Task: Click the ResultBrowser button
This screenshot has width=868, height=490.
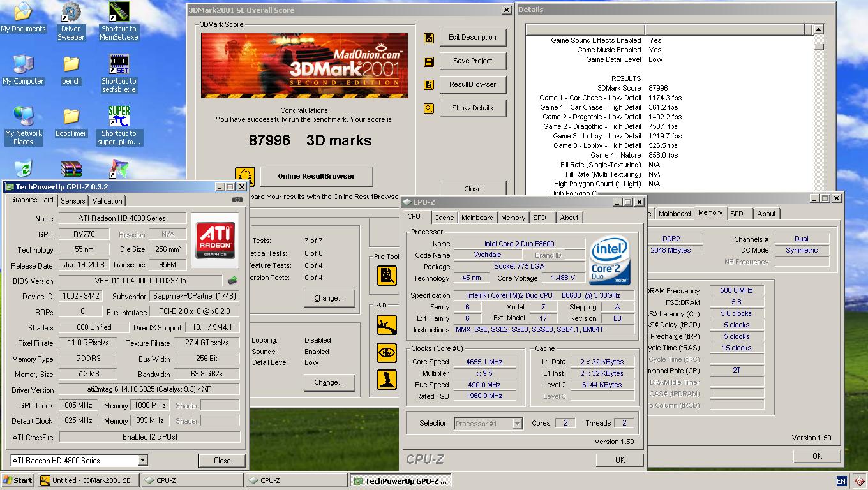Action: 472,85
